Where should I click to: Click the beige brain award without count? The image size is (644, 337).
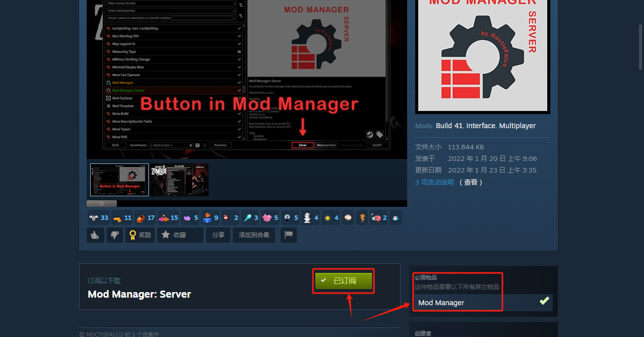[x=348, y=217]
